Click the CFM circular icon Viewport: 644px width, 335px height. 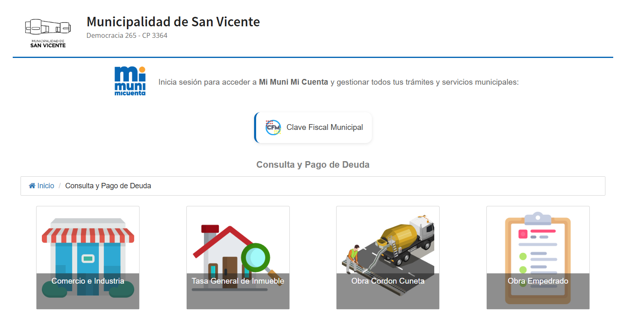coord(273,127)
